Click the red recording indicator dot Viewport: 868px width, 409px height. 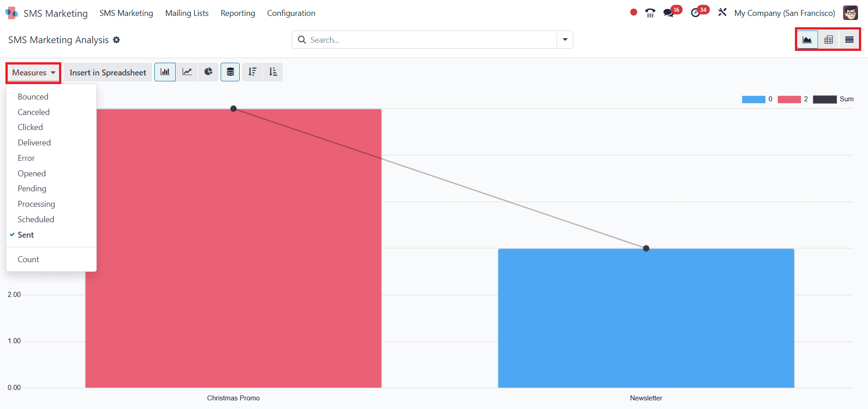[634, 12]
